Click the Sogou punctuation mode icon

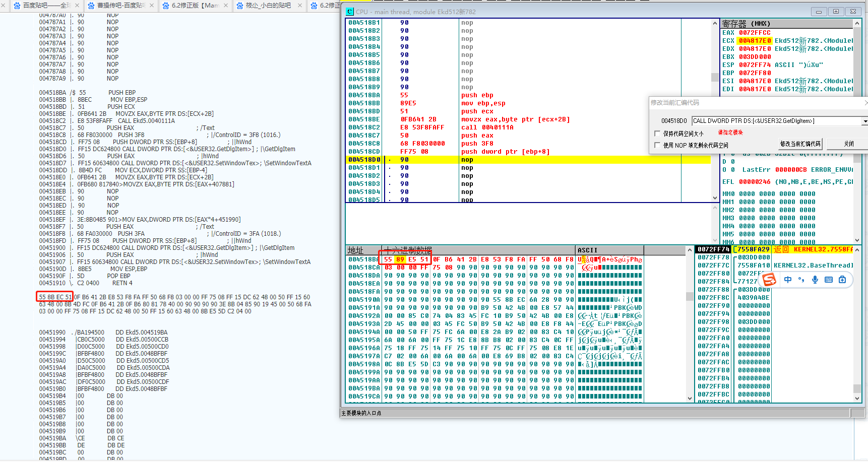[801, 280]
